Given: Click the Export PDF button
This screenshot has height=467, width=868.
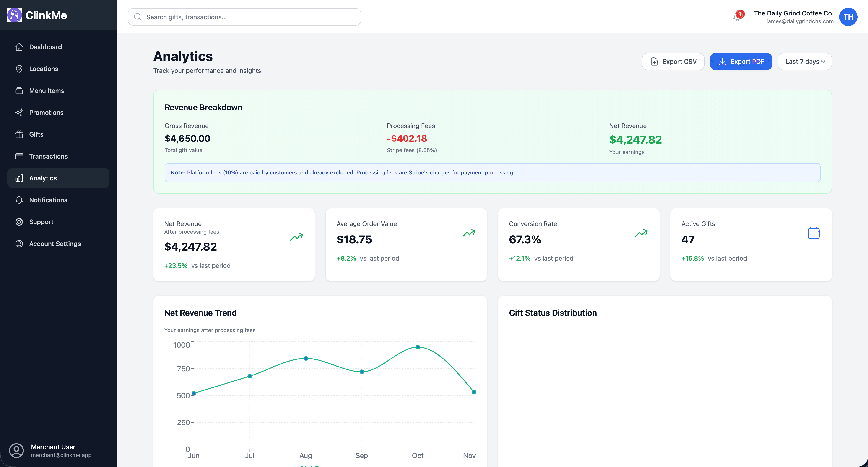Looking at the screenshot, I should tap(741, 61).
